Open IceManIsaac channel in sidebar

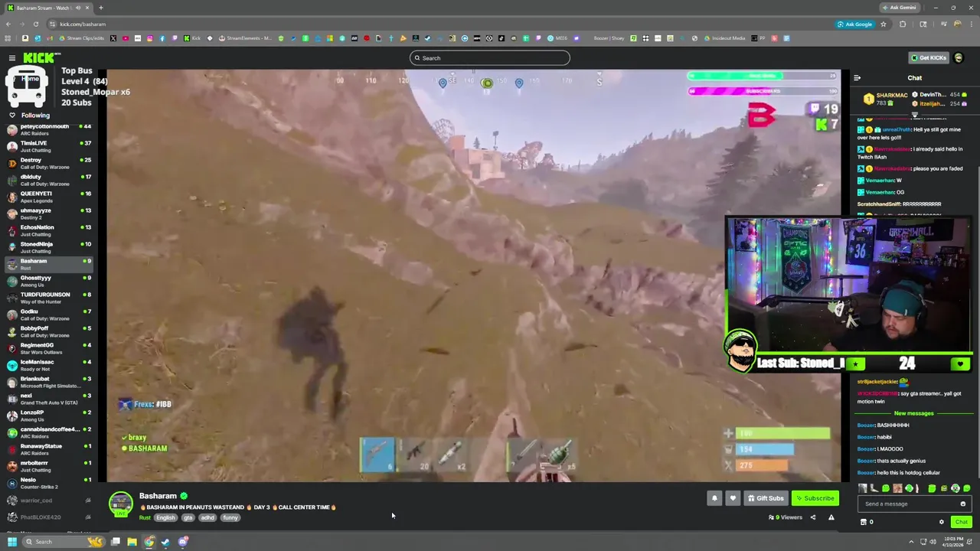point(47,365)
